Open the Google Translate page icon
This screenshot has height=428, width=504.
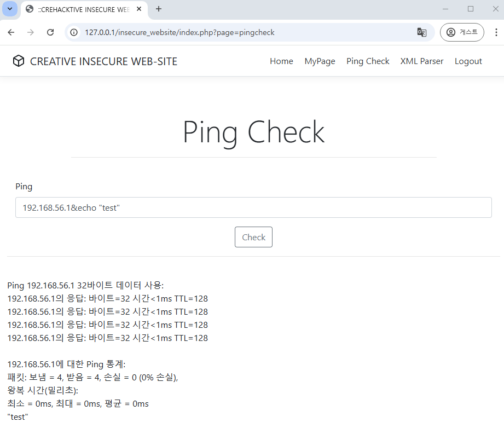click(421, 32)
